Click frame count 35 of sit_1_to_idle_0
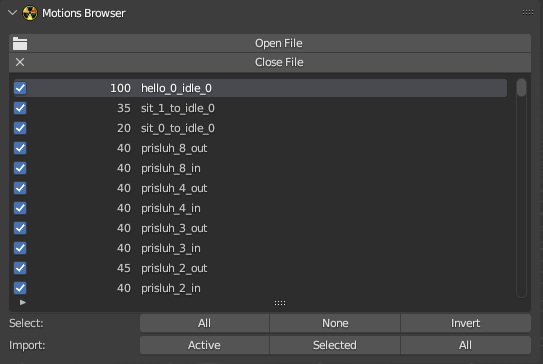The width and height of the screenshot is (543, 364). coord(124,108)
